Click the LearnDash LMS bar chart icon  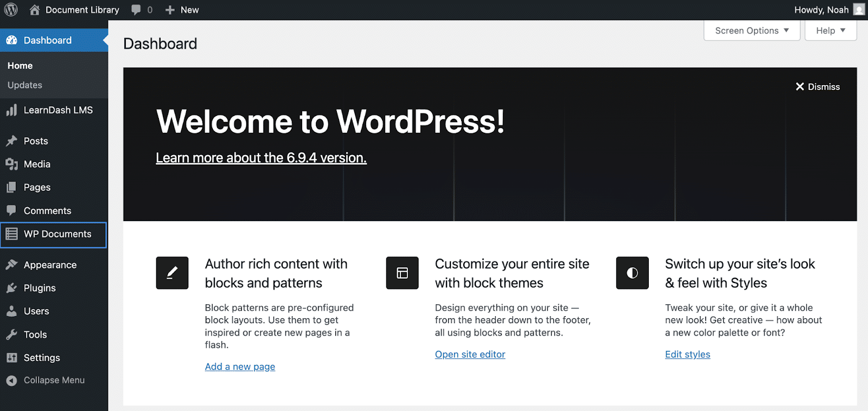pyautogui.click(x=11, y=110)
